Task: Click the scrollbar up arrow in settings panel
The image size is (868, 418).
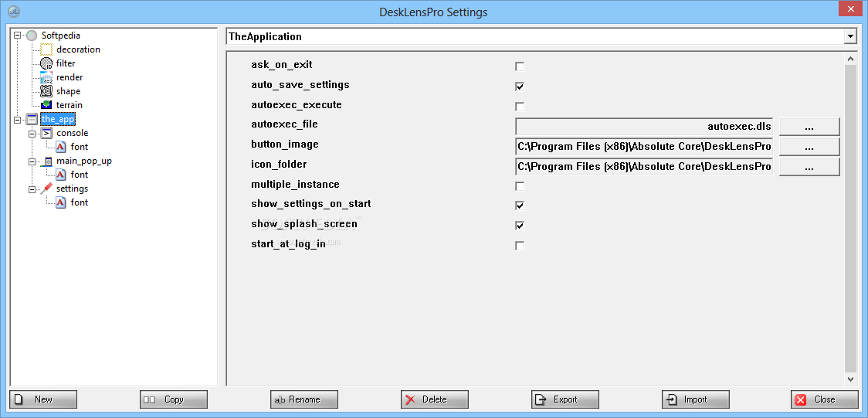Action: click(x=851, y=59)
